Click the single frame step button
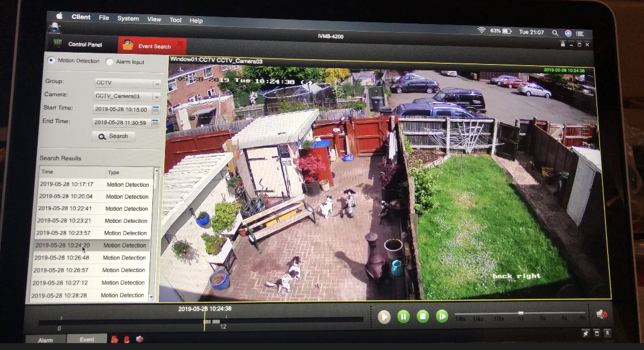Image resolution: width=644 pixels, height=350 pixels. click(442, 316)
